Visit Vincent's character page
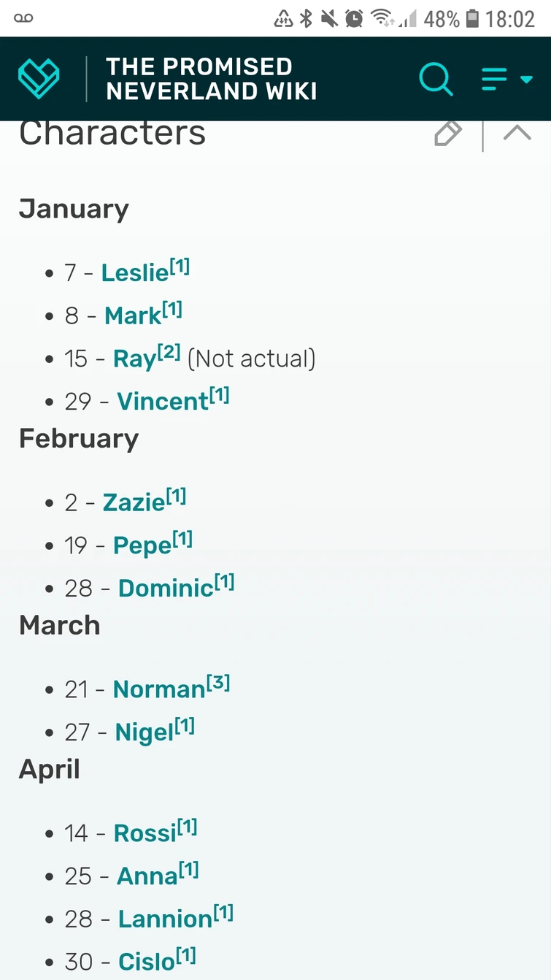551x980 pixels. click(x=163, y=402)
